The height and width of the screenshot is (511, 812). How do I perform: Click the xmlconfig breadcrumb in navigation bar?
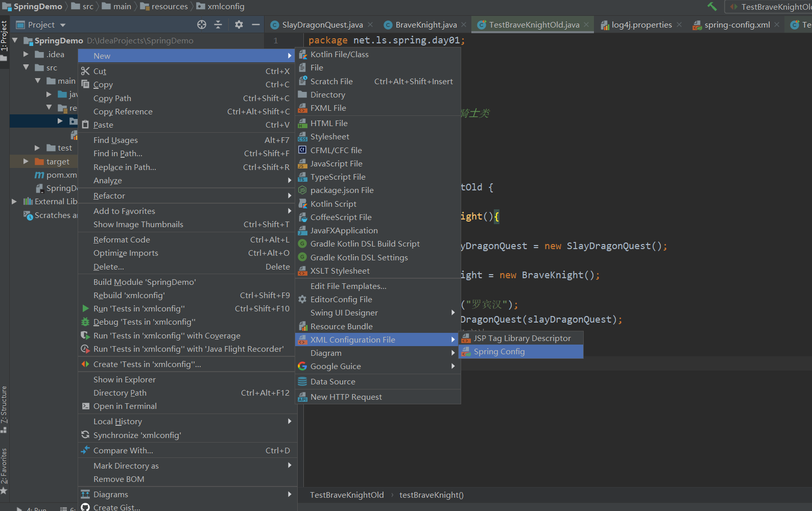(221, 7)
